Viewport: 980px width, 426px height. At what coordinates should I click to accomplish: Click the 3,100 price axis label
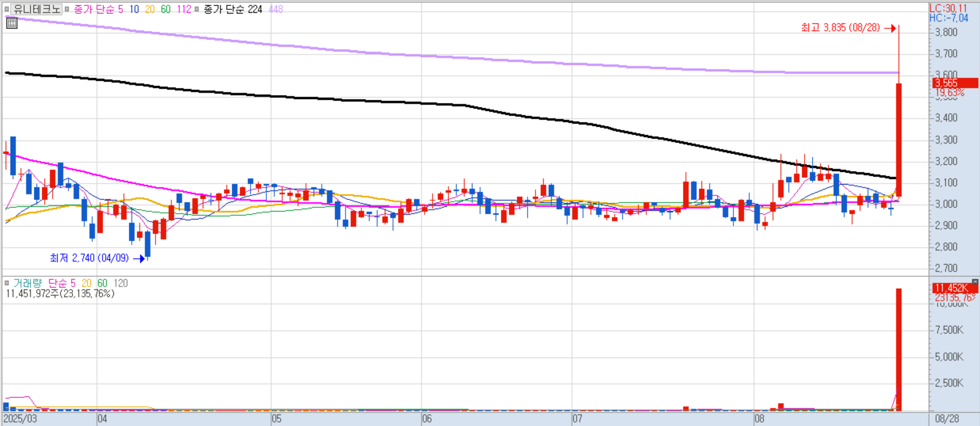(946, 183)
